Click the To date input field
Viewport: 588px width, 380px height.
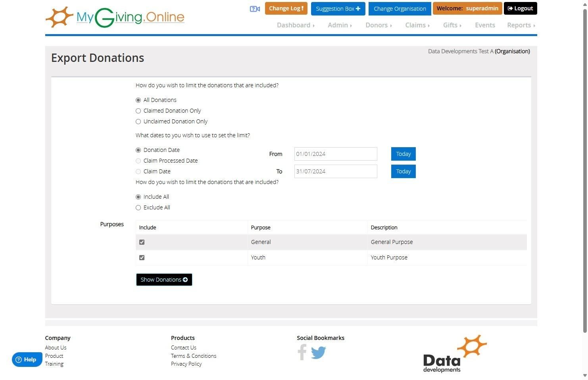[x=336, y=171]
